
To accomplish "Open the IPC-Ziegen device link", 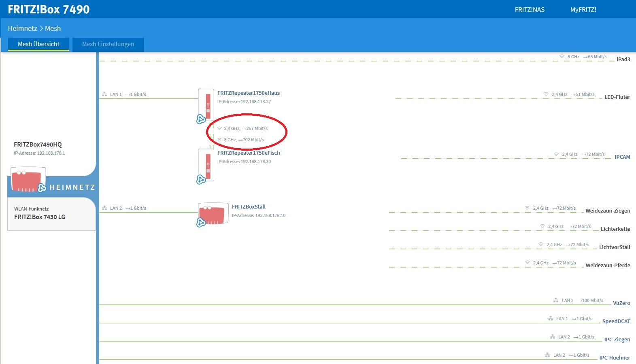I will [x=617, y=339].
